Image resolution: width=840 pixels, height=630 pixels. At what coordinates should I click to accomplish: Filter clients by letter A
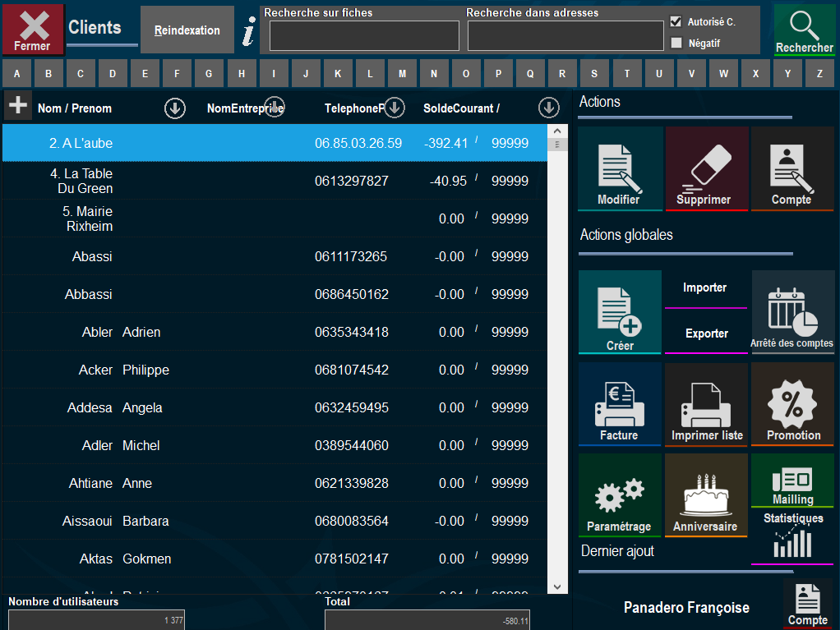[16, 73]
